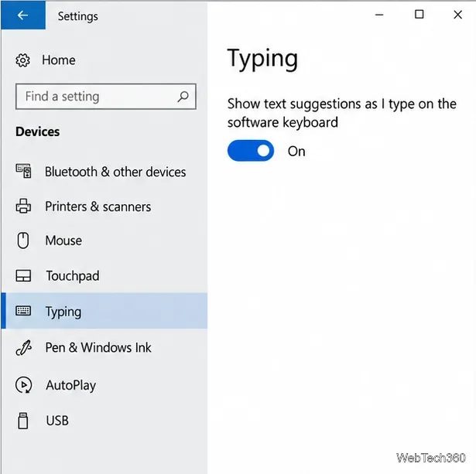Click the USB drive icon

click(23, 421)
